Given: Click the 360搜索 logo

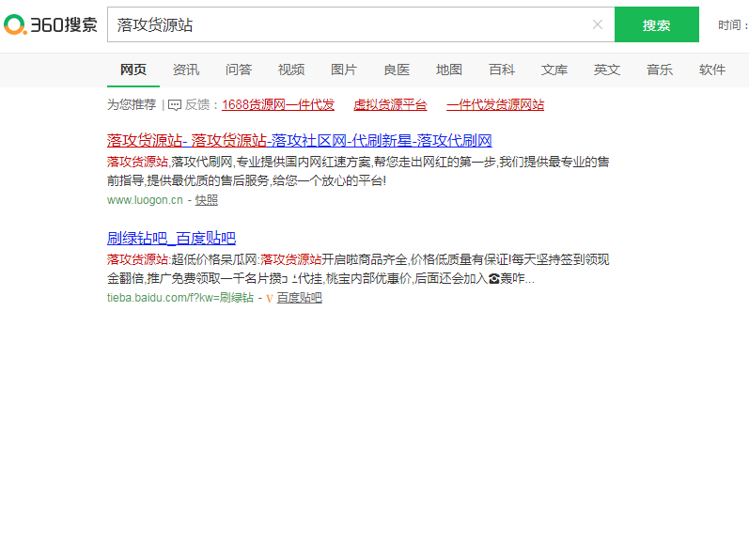Looking at the screenshot, I should (51, 24).
